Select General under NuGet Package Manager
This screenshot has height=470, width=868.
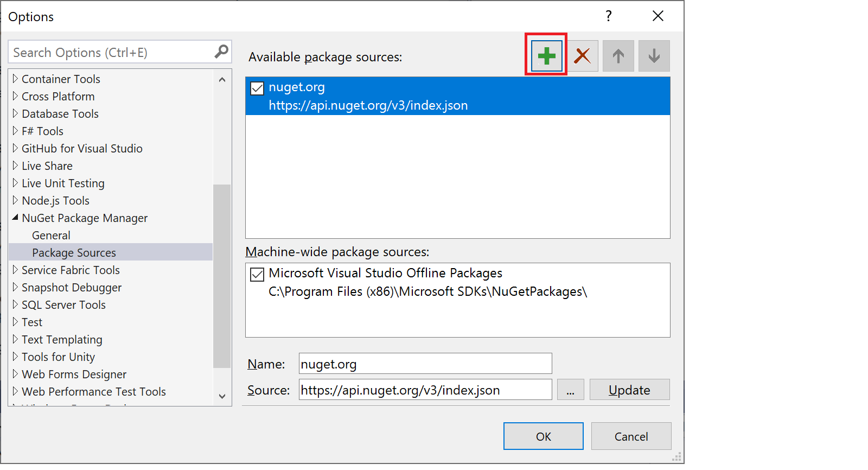coord(51,235)
